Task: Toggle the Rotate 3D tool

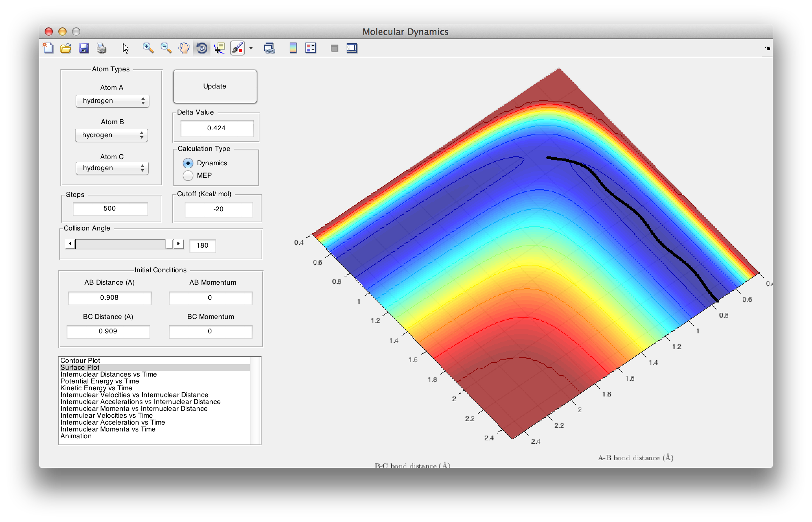Action: tap(202, 48)
